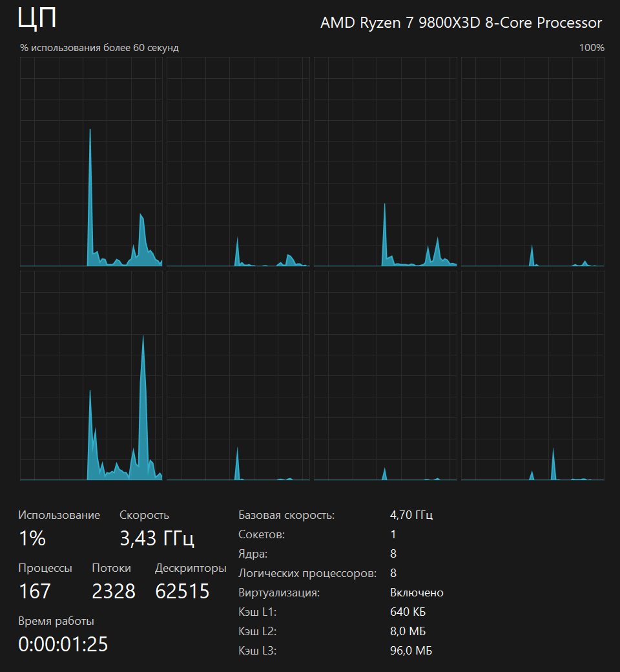Click the Кэш L2 label
The width and height of the screenshot is (620, 672).
click(x=258, y=631)
